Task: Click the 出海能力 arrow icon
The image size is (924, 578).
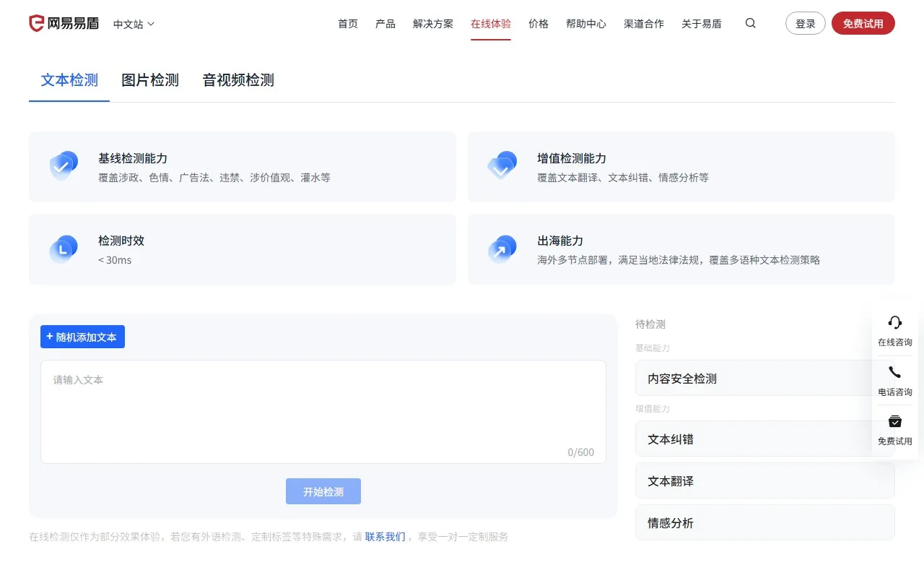Action: point(502,249)
